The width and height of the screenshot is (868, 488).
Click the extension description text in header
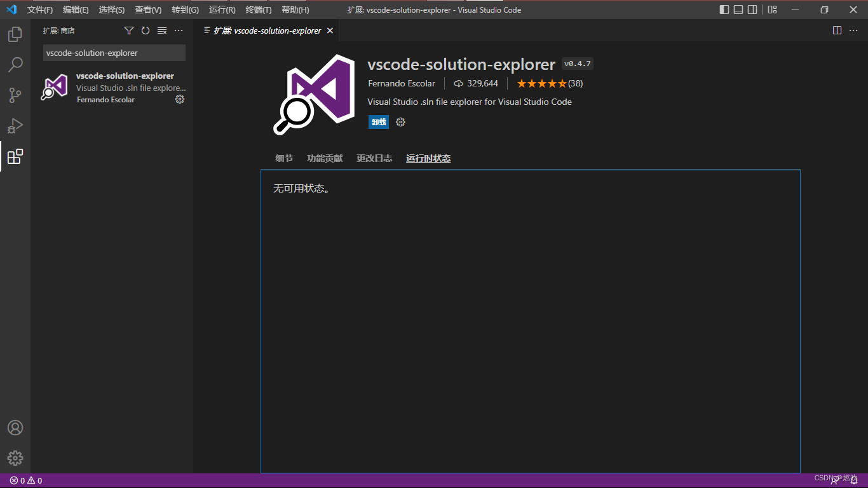click(x=470, y=102)
